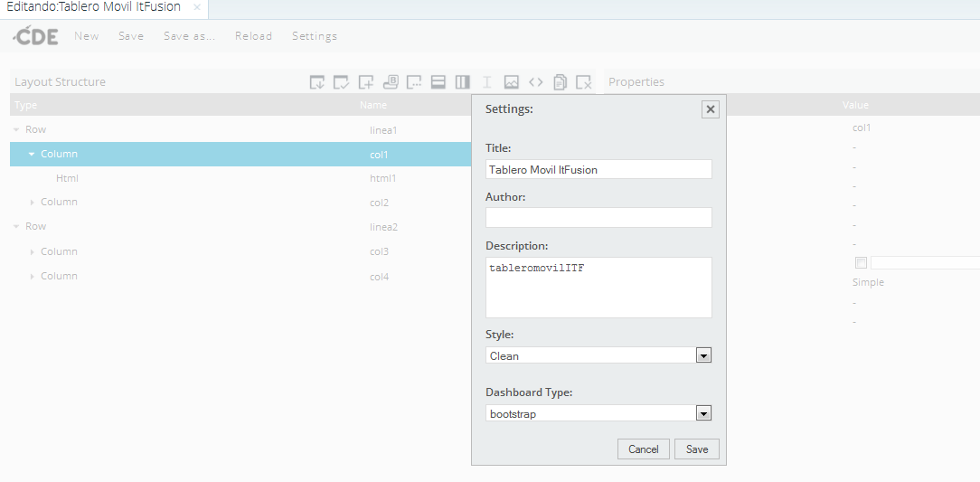
Task: Click the Add HTML code icon
Action: 535,82
